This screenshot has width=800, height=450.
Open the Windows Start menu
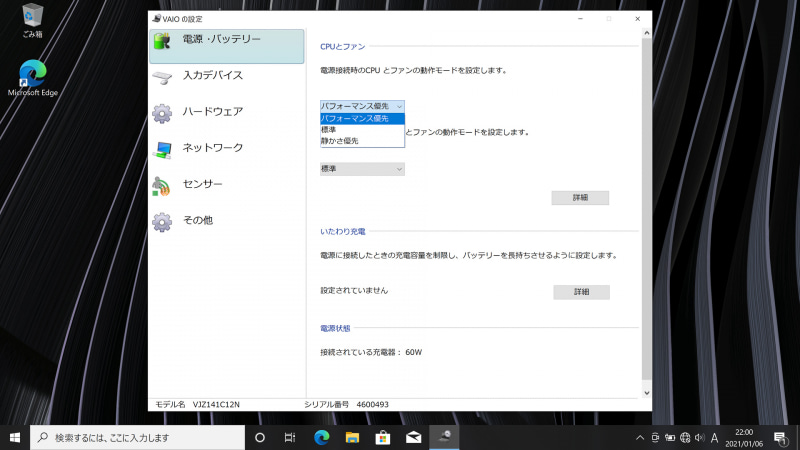click(x=15, y=437)
